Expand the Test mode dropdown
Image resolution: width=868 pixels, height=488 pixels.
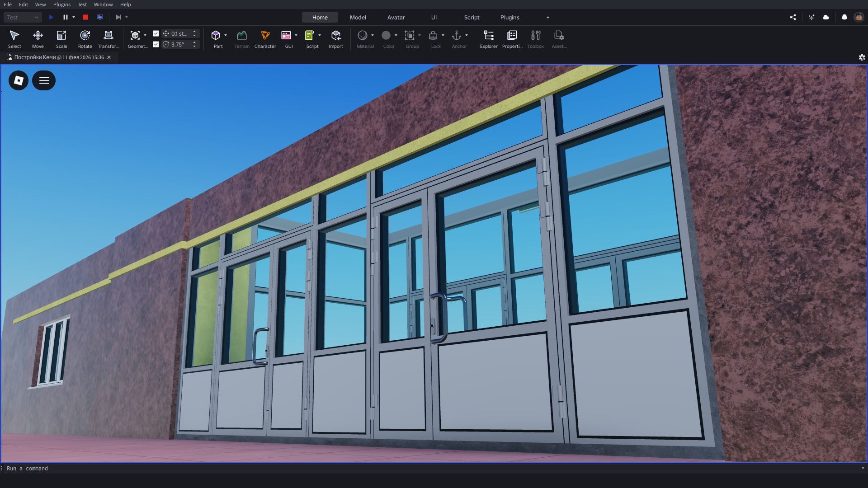[23, 17]
